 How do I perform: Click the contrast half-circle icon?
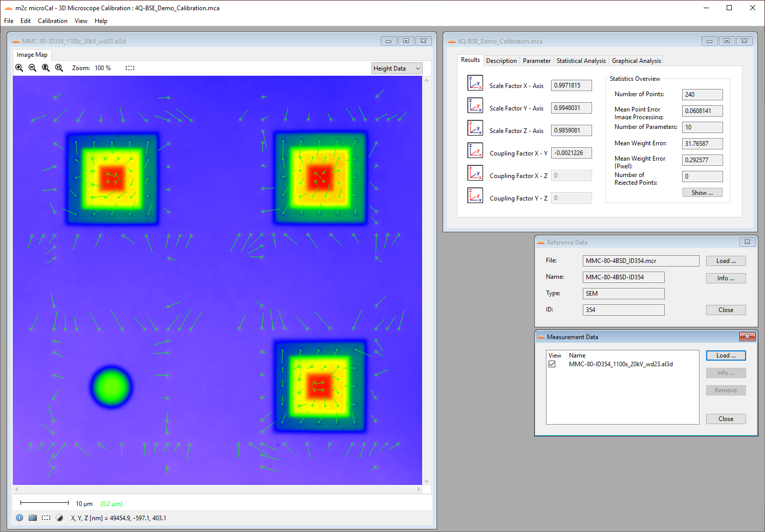(x=59, y=518)
